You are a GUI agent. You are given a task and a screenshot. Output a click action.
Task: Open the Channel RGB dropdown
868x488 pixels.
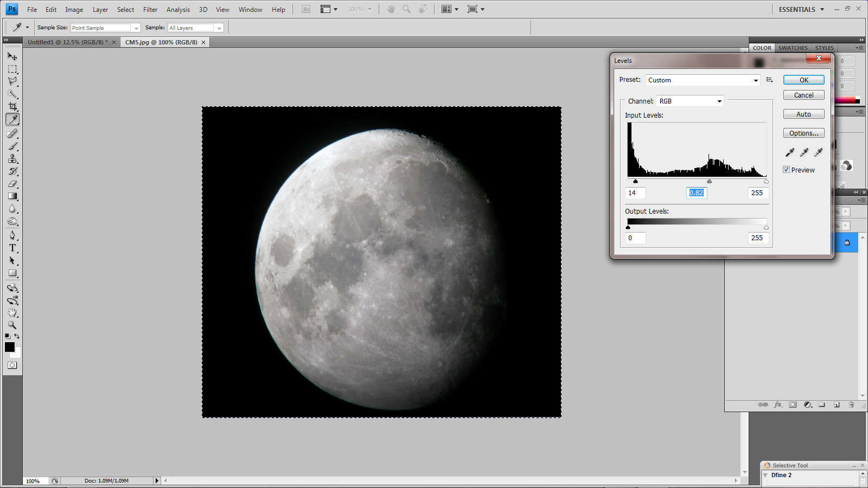pyautogui.click(x=690, y=101)
